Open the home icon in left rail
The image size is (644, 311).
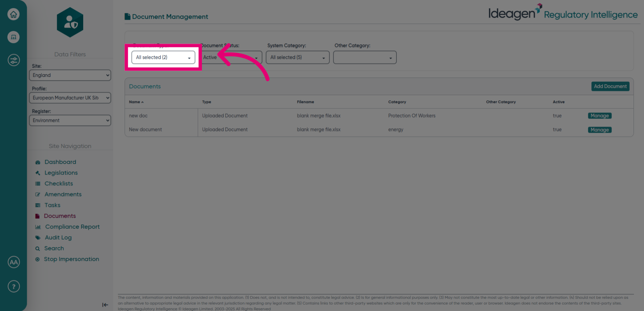pyautogui.click(x=13, y=14)
